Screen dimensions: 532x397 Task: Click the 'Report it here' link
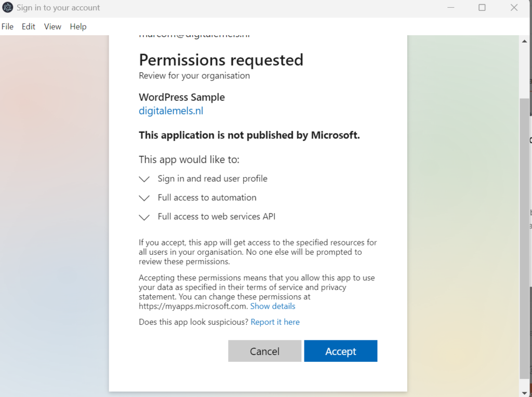click(x=275, y=322)
